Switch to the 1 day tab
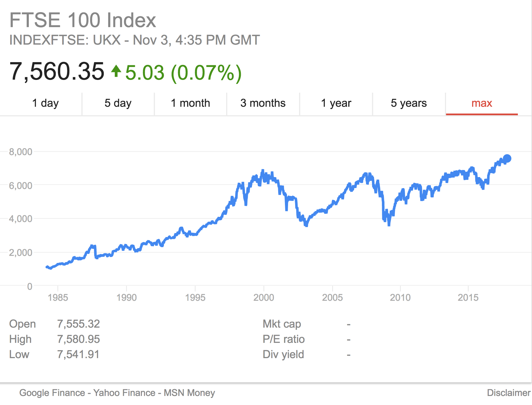532x405 pixels. click(x=45, y=103)
